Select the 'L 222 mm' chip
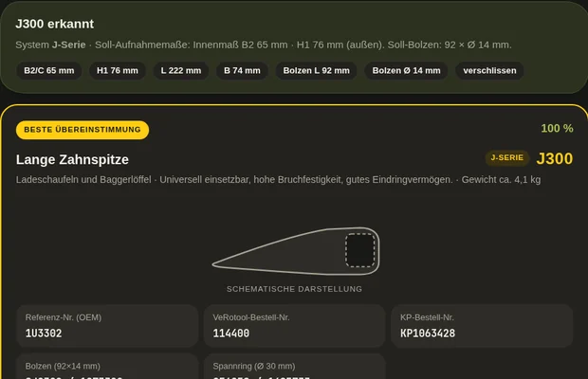 [181, 70]
